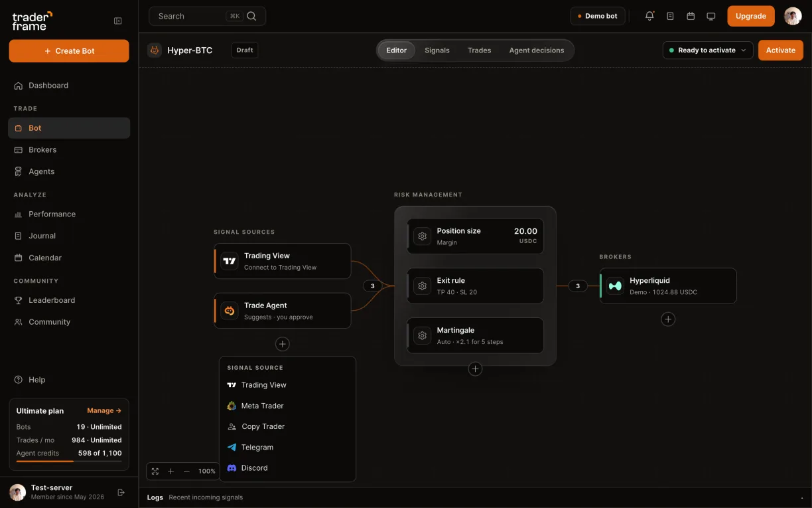Zoom out on the canvas

click(x=186, y=471)
